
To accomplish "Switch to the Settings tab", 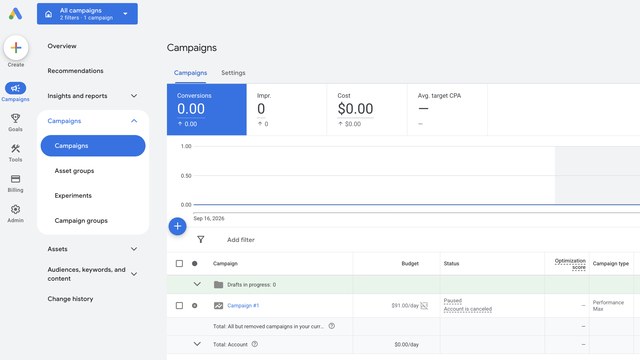I will pos(233,73).
